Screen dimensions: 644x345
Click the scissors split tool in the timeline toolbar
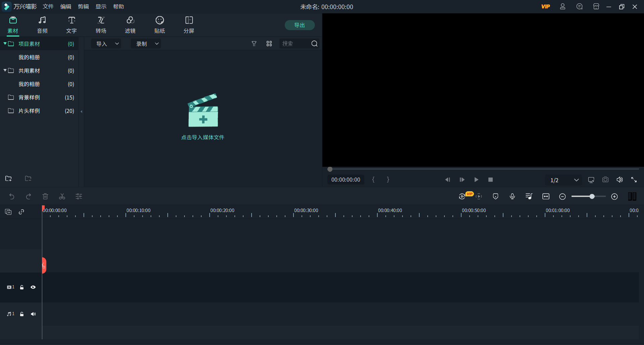pyautogui.click(x=62, y=197)
